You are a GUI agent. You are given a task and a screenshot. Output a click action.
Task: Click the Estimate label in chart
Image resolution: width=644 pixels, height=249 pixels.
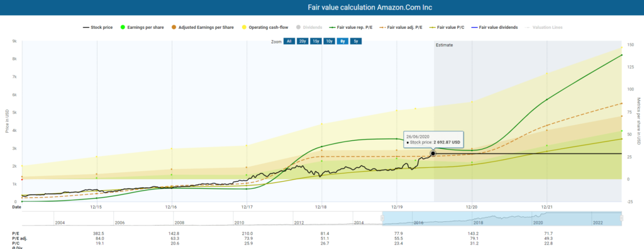444,45
